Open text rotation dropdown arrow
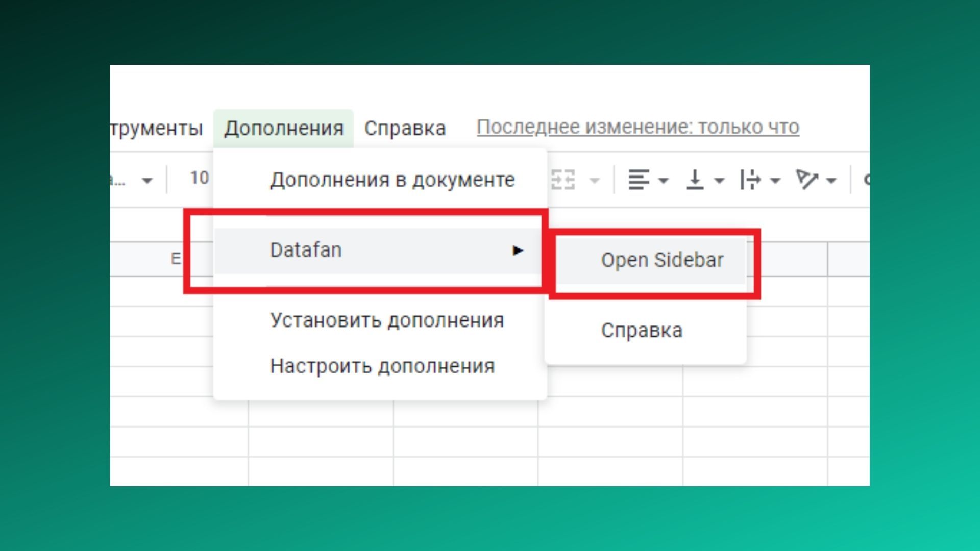Viewport: 980px width, 551px height. (831, 180)
